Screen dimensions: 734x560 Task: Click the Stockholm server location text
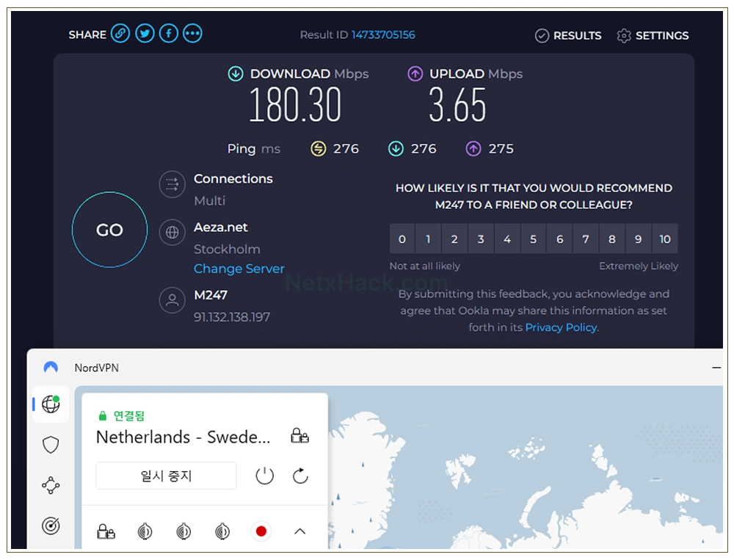point(227,249)
